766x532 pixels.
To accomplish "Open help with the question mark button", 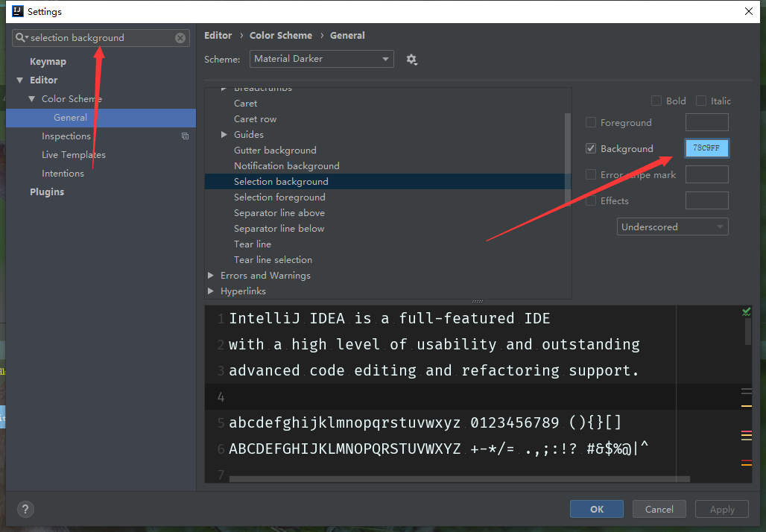I will [25, 510].
